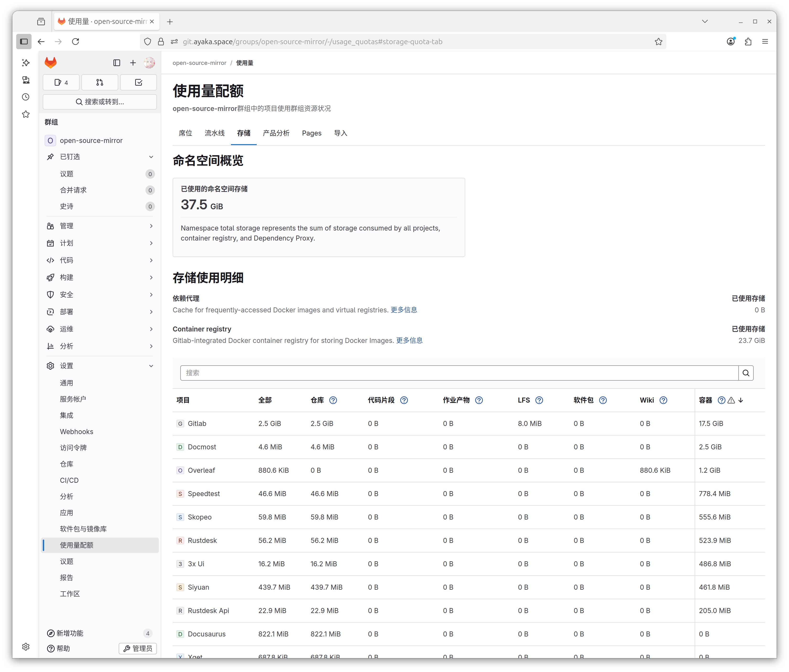The image size is (789, 672).
Task: Open the LFS column help icon
Action: 539,400
